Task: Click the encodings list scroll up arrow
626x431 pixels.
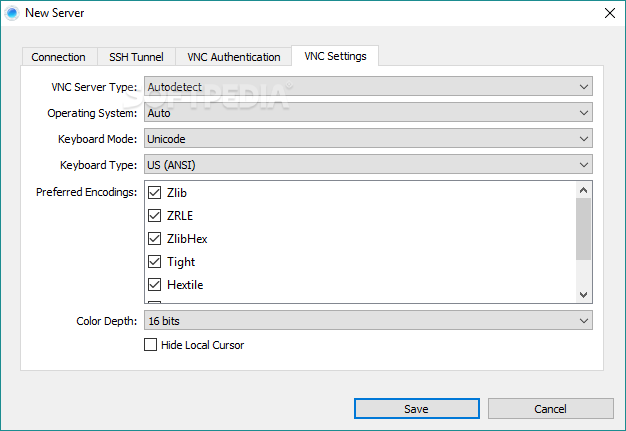Action: pos(583,190)
